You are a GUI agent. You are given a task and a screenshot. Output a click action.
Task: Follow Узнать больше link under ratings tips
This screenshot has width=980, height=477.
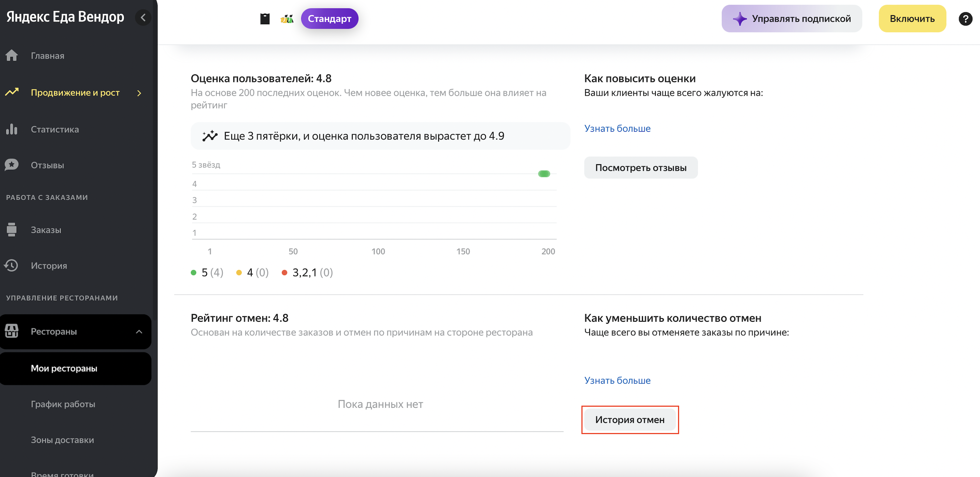click(617, 128)
